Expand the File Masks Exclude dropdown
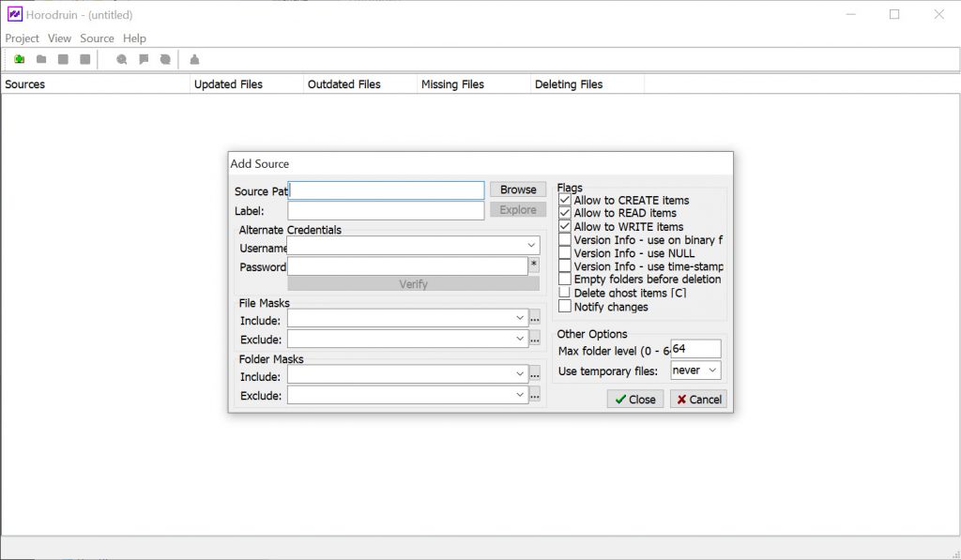 pos(520,339)
